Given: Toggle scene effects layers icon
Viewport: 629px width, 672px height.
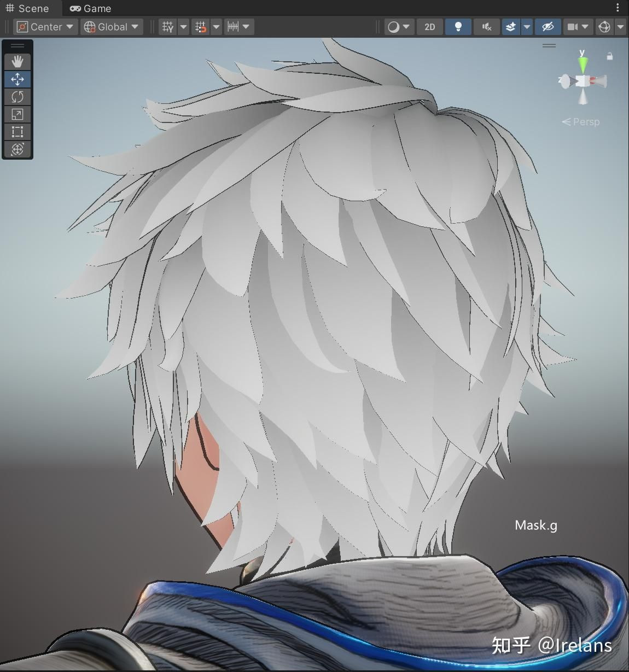Looking at the screenshot, I should point(511,27).
